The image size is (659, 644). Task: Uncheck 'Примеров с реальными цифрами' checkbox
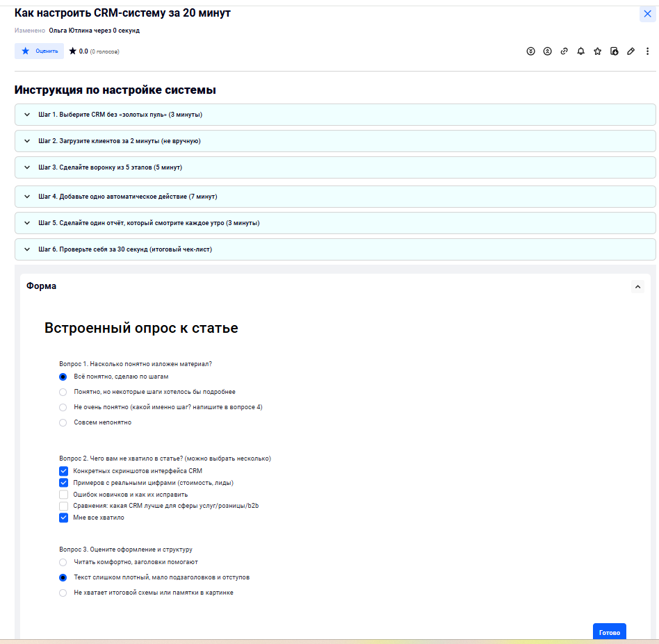click(x=63, y=483)
